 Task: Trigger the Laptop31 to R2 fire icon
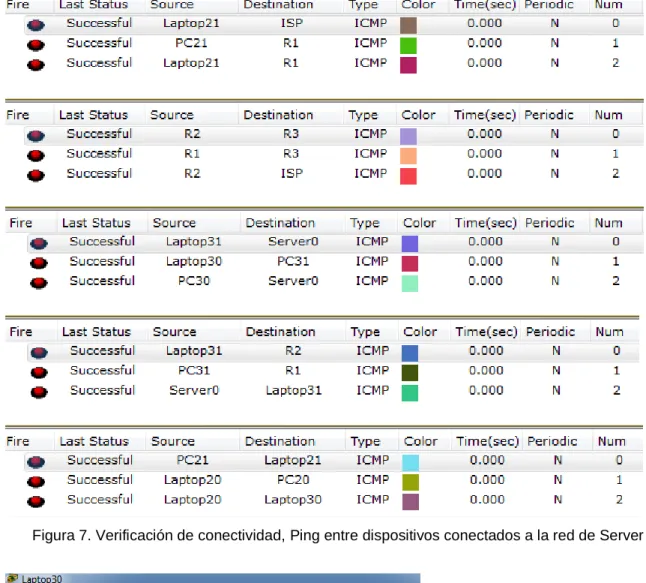[x=39, y=352]
